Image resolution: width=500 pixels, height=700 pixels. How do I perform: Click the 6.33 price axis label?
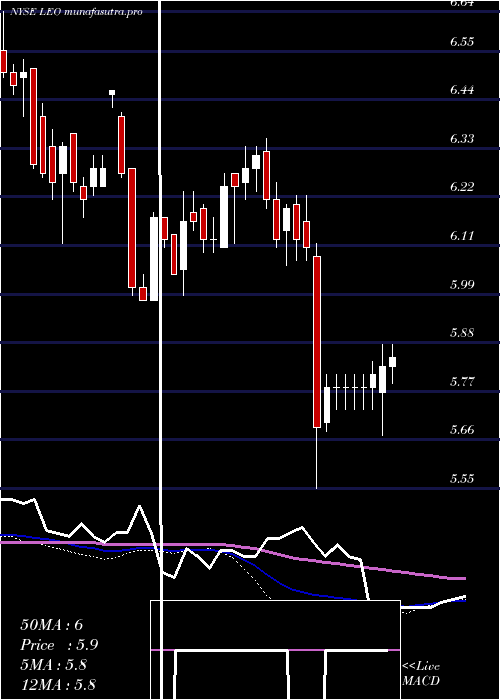[x=462, y=139]
